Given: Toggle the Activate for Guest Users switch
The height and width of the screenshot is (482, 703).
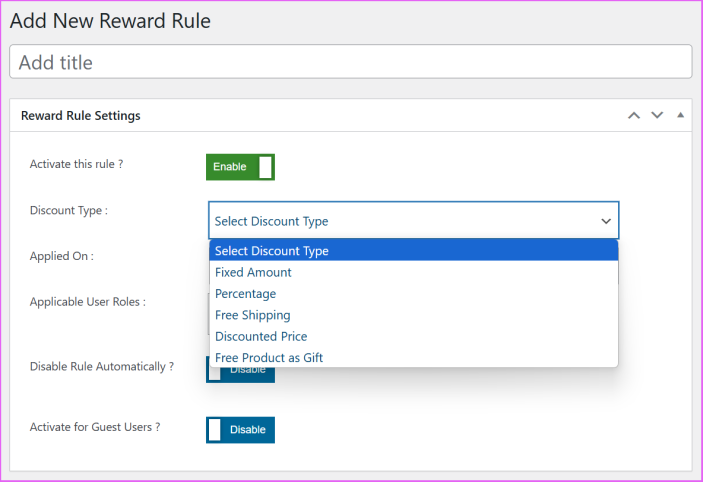Looking at the screenshot, I should coord(240,429).
